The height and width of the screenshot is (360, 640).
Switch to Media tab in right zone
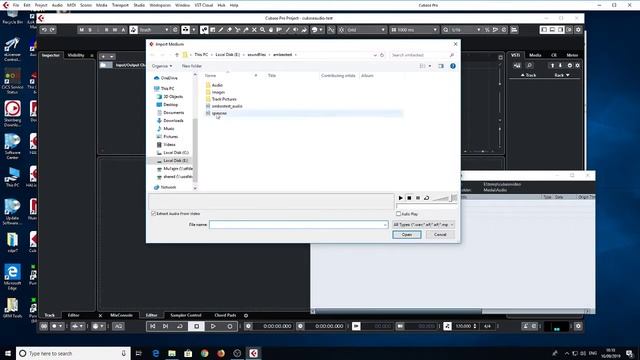(x=535, y=55)
